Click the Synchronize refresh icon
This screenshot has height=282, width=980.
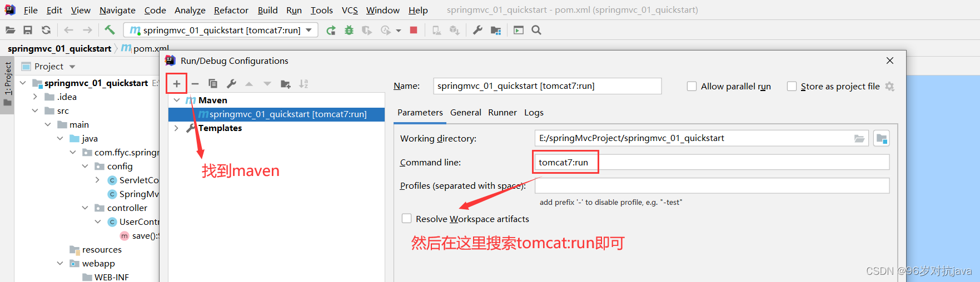click(x=46, y=30)
